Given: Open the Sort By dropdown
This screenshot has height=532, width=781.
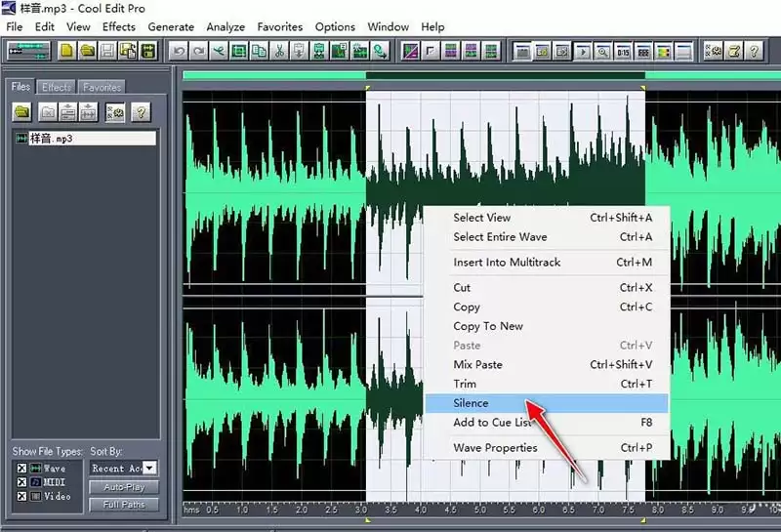Looking at the screenshot, I should [x=149, y=468].
